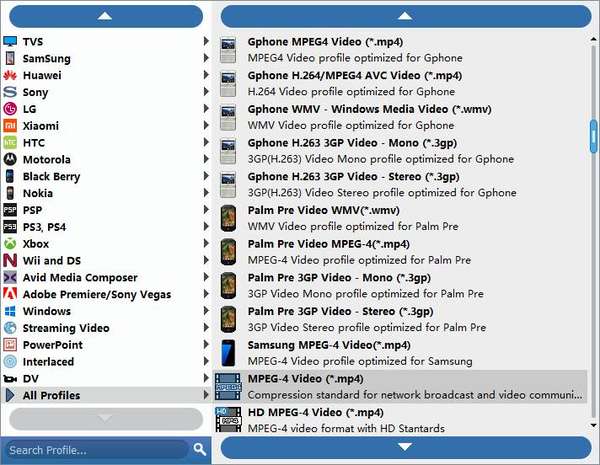Click the Streaming Video globe icon

[x=10, y=328]
